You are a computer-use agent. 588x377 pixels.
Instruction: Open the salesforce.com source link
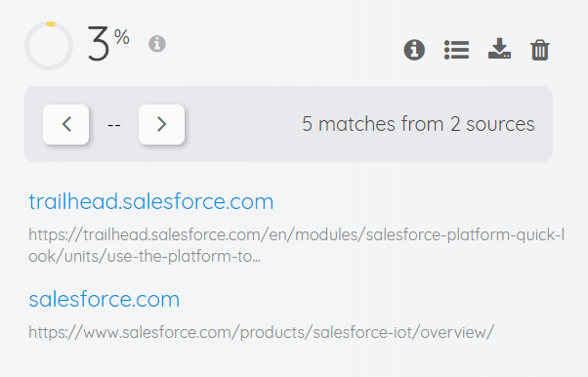(x=105, y=299)
